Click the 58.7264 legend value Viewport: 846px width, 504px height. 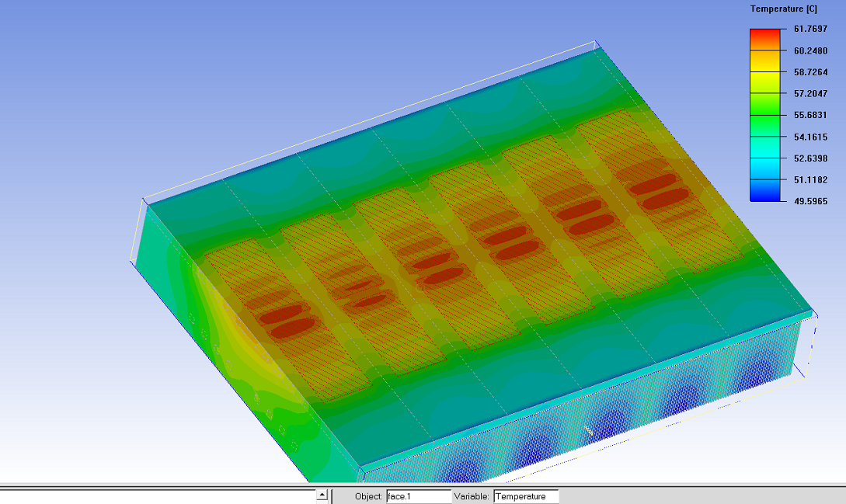809,71
